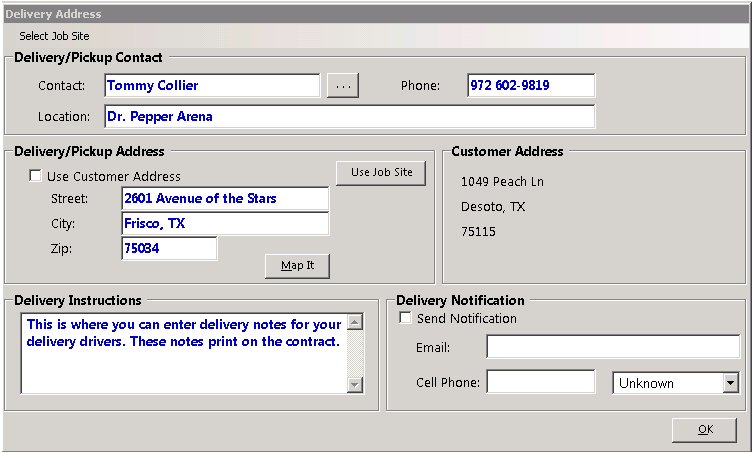The height and width of the screenshot is (453, 756).
Task: Tick the Send Notification checkbox
Action: (x=406, y=319)
